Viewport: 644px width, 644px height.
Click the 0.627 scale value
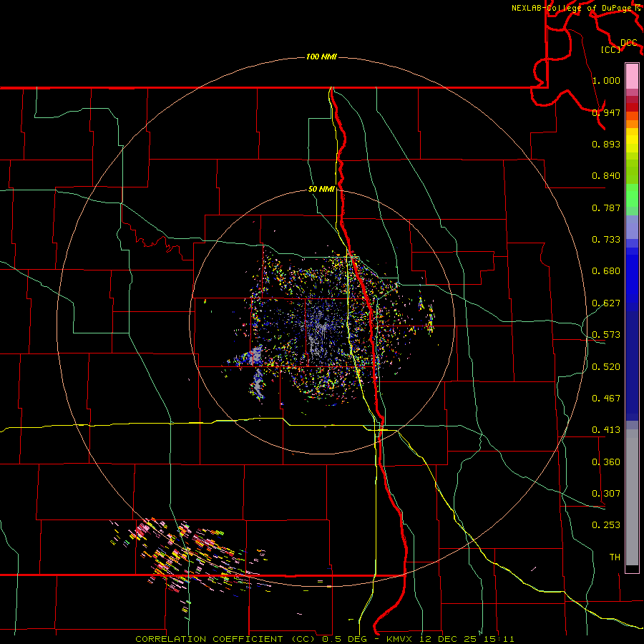click(x=606, y=303)
